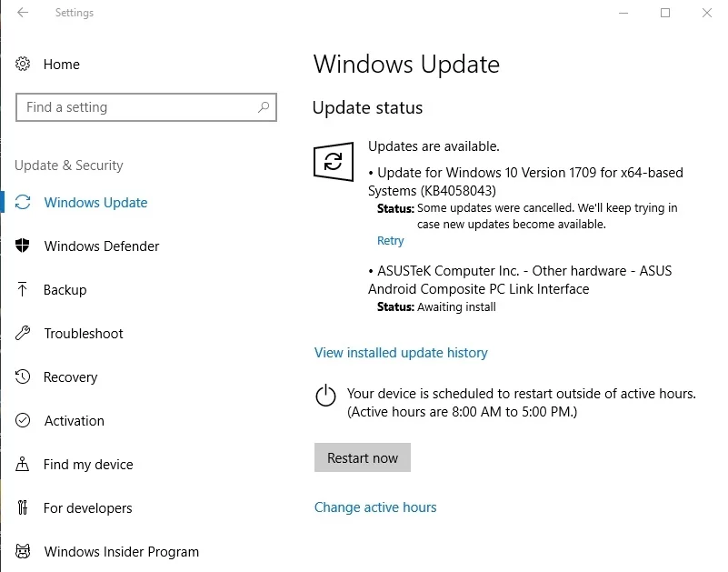Click the Recovery clock-arrow icon
The image size is (728, 572).
[x=23, y=376]
